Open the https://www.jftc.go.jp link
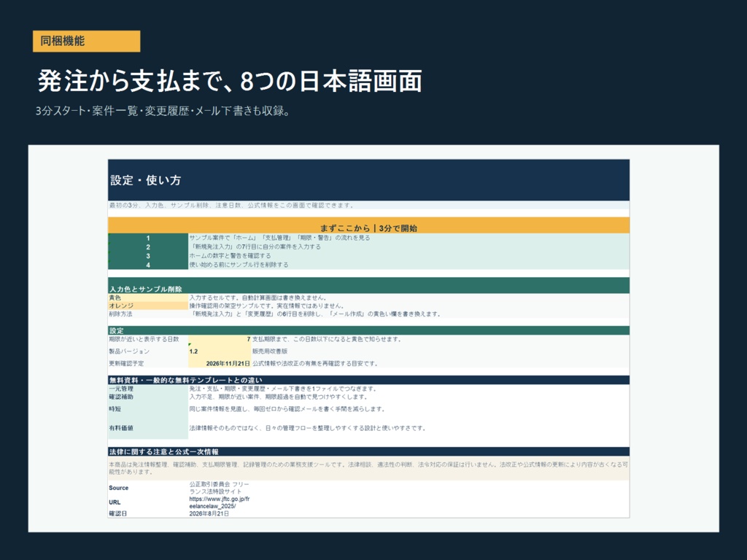The image size is (747, 560). [x=220, y=502]
